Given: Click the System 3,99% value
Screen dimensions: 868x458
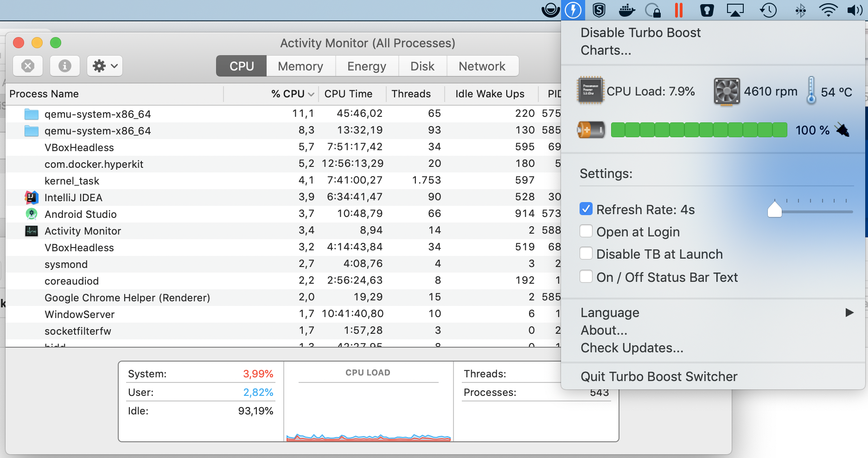Looking at the screenshot, I should coord(258,374).
